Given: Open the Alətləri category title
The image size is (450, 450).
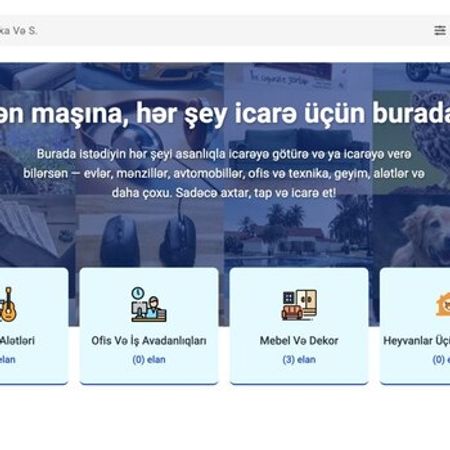Looking at the screenshot, I should coord(17,341).
